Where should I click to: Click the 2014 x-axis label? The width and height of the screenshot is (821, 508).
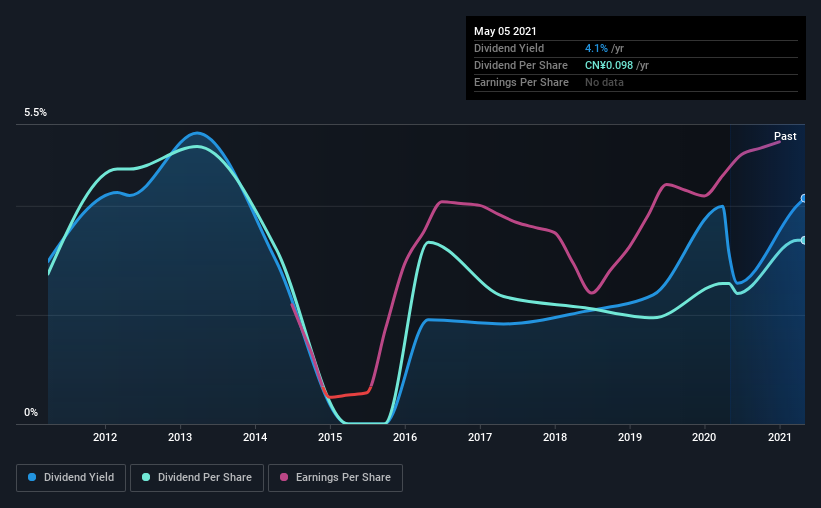255,437
